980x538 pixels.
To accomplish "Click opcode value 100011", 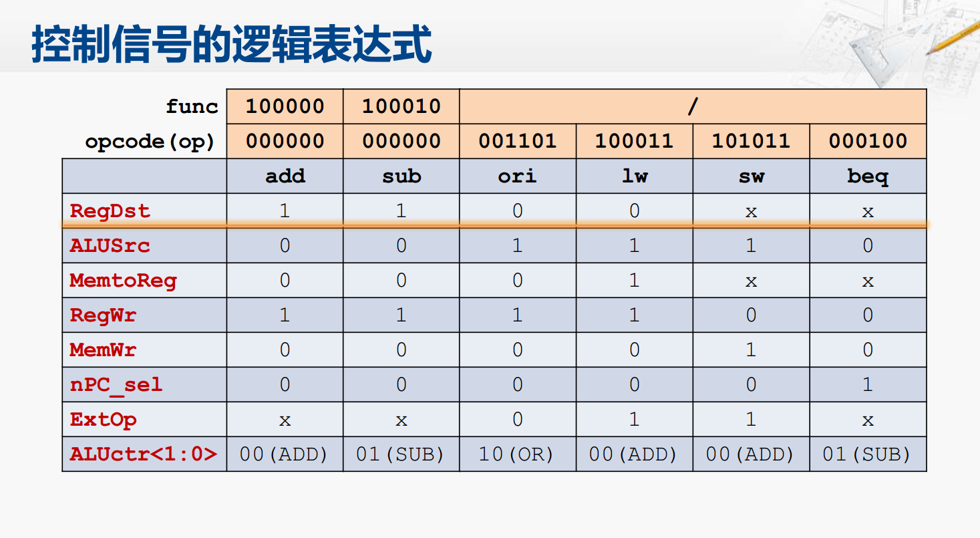I will tap(635, 141).
